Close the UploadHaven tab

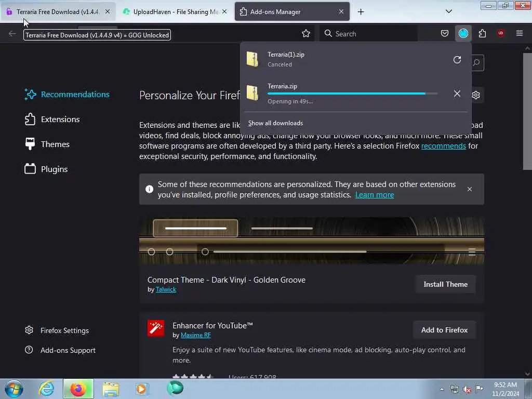pos(224,11)
